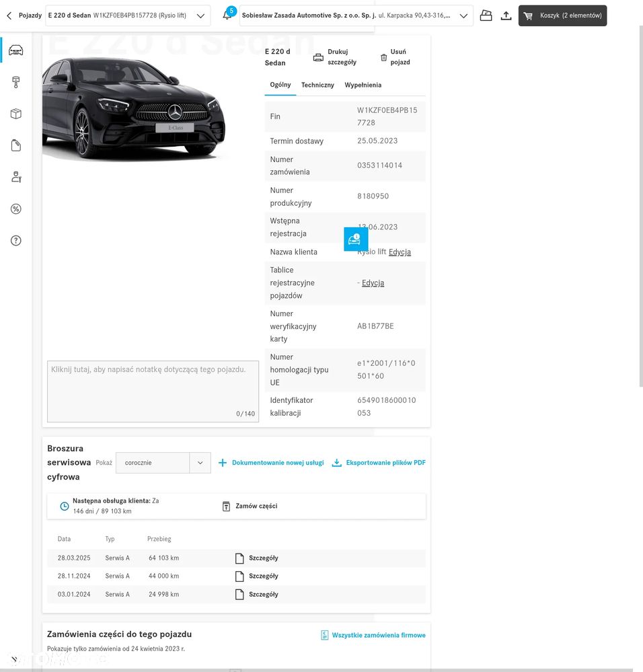Click the page vertical scrollbar
The width and height of the screenshot is (643, 672).
[x=641, y=206]
